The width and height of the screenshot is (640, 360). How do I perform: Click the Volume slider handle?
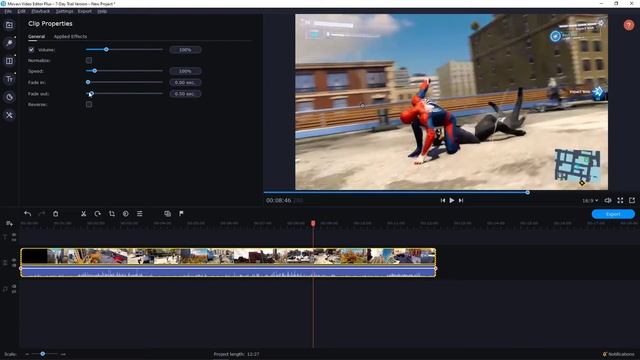pos(106,49)
